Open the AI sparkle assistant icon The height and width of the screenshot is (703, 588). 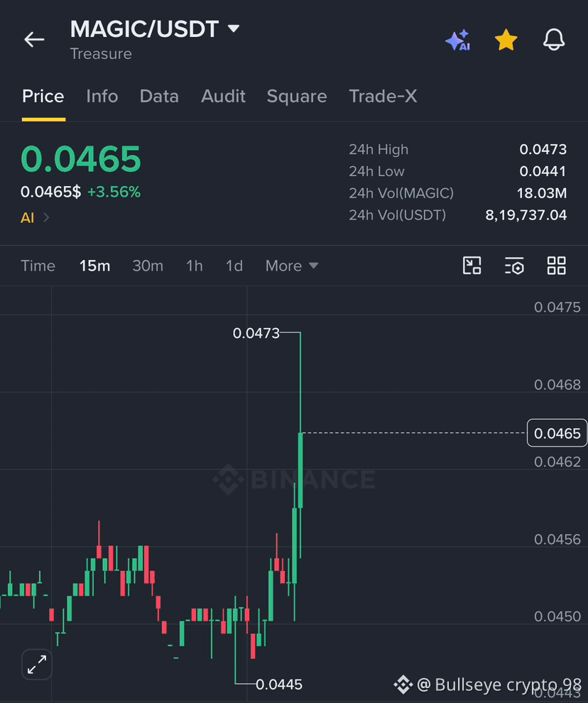pos(458,40)
